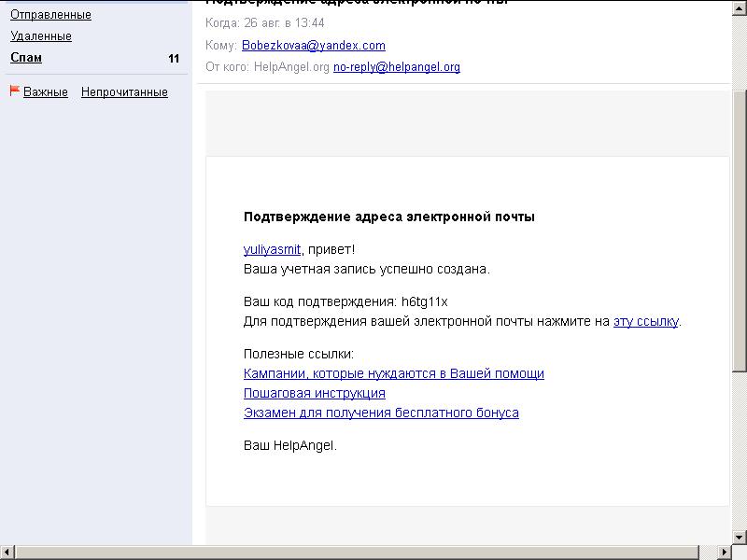
Task: Click the Полезные ссылки: label
Action: point(299,355)
